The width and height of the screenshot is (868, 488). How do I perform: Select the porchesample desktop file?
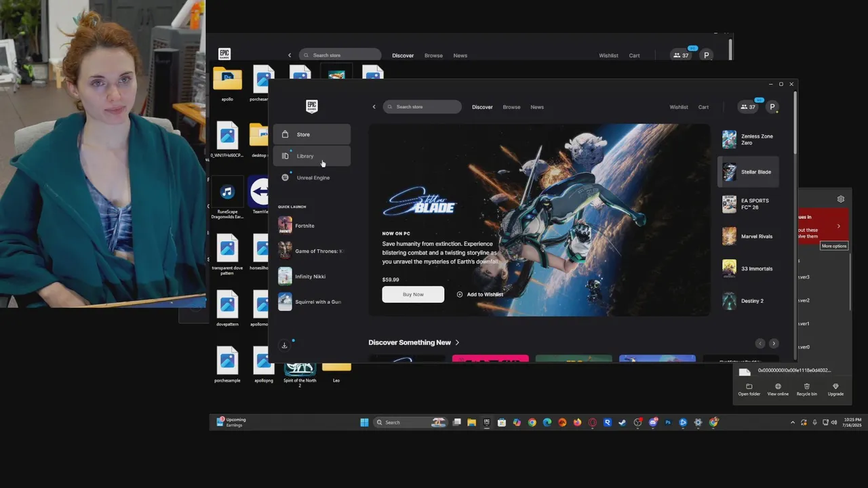(227, 365)
